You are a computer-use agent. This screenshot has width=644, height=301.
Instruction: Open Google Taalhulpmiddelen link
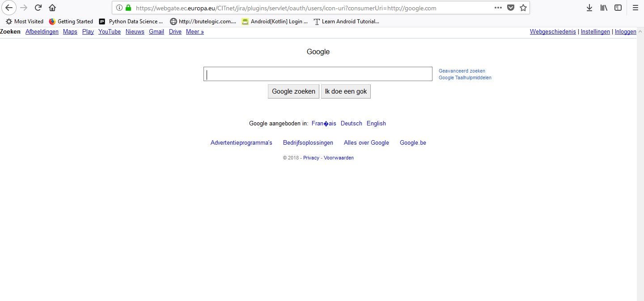pyautogui.click(x=465, y=77)
